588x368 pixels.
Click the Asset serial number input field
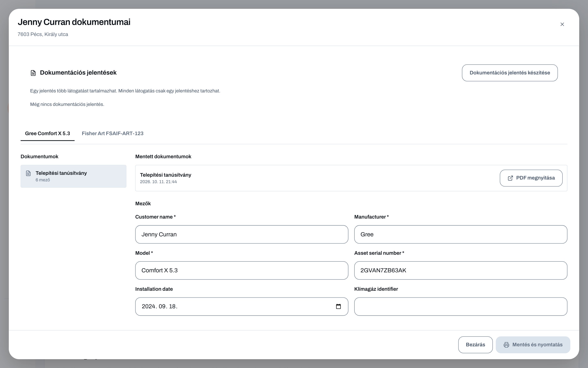[460, 270]
